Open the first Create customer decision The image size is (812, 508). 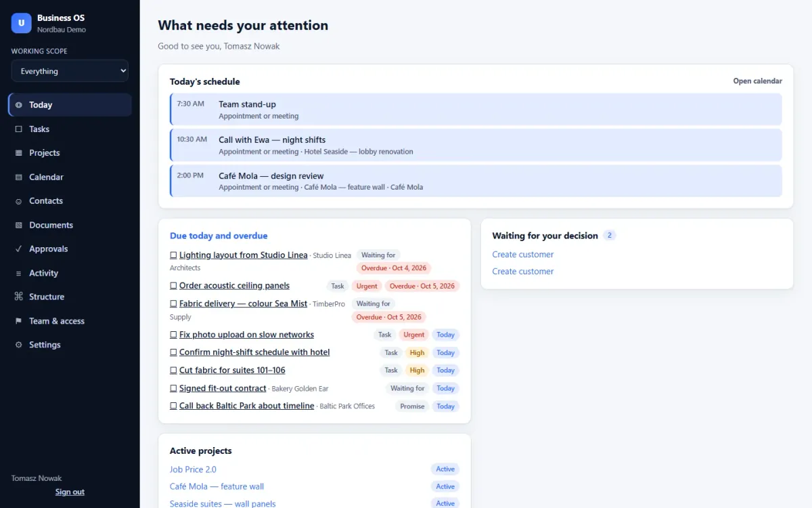pos(522,255)
